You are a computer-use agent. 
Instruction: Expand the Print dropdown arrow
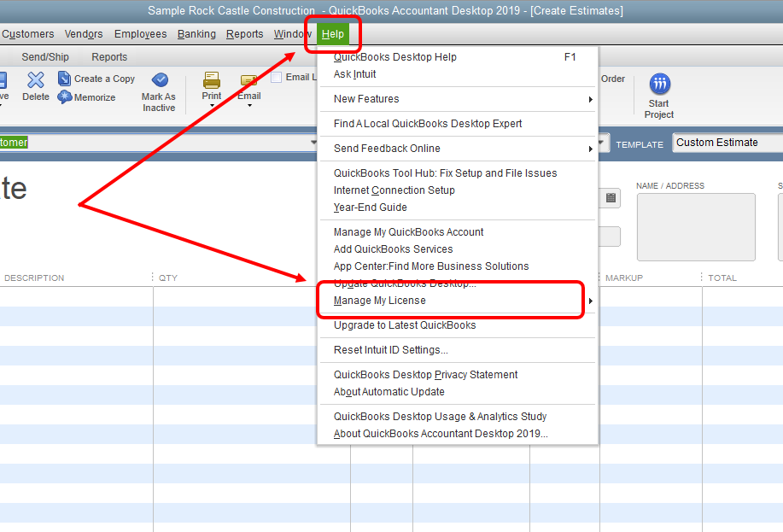pos(212,105)
